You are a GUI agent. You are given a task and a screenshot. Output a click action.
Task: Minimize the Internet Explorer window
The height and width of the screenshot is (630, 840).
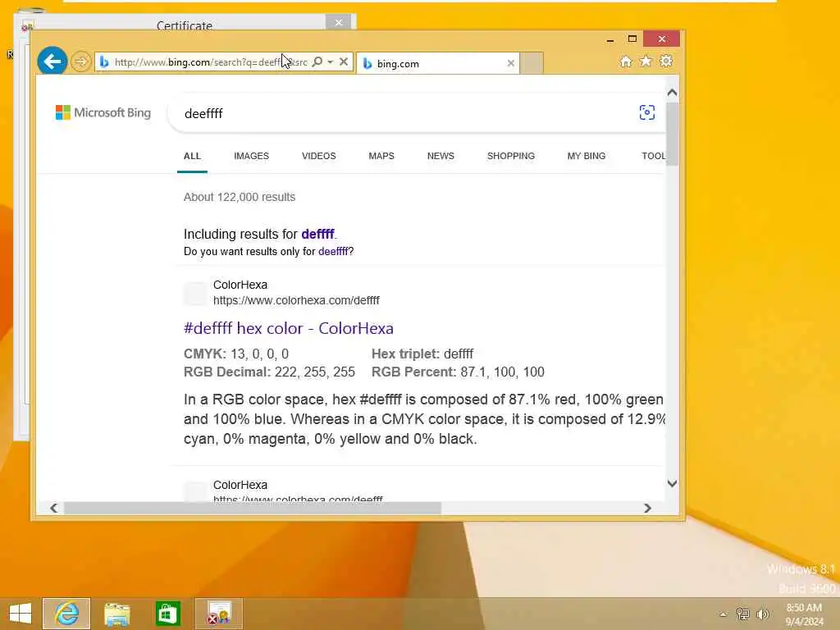coord(610,39)
